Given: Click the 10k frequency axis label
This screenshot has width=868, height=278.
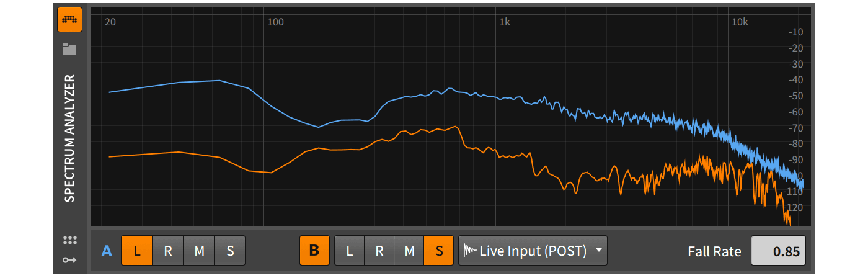Looking at the screenshot, I should pyautogui.click(x=739, y=22).
